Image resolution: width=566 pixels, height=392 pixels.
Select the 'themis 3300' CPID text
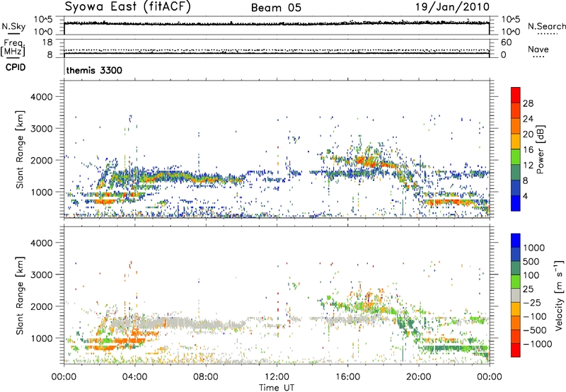(x=94, y=70)
